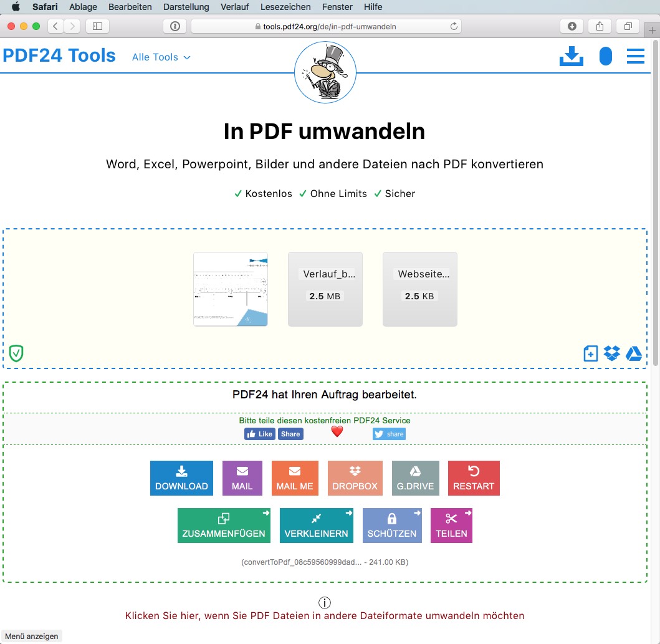The width and height of the screenshot is (660, 644).
Task: Go back with Safari's back arrow
Action: point(55,26)
